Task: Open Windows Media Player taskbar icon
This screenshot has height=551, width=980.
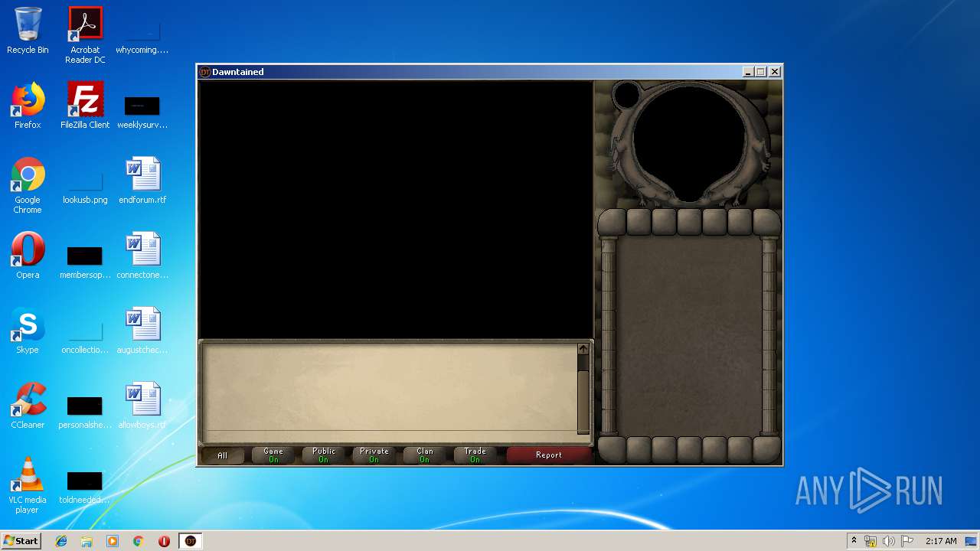Action: [113, 541]
